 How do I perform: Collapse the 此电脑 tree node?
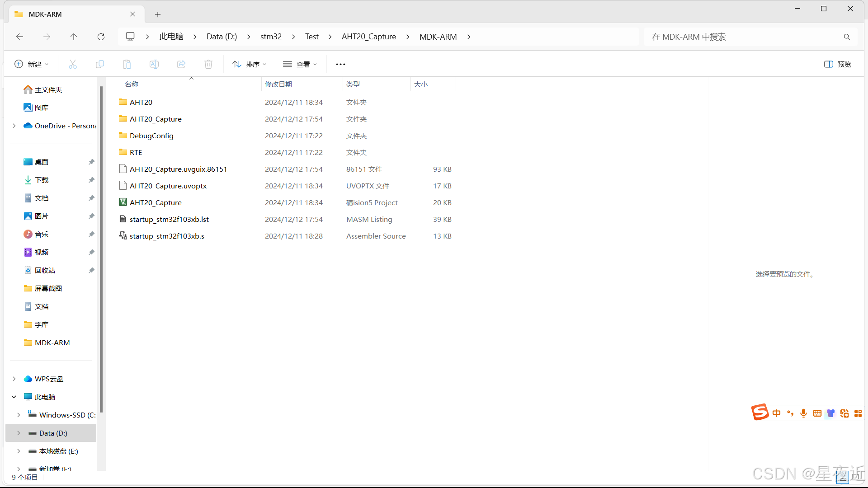pyautogui.click(x=14, y=397)
